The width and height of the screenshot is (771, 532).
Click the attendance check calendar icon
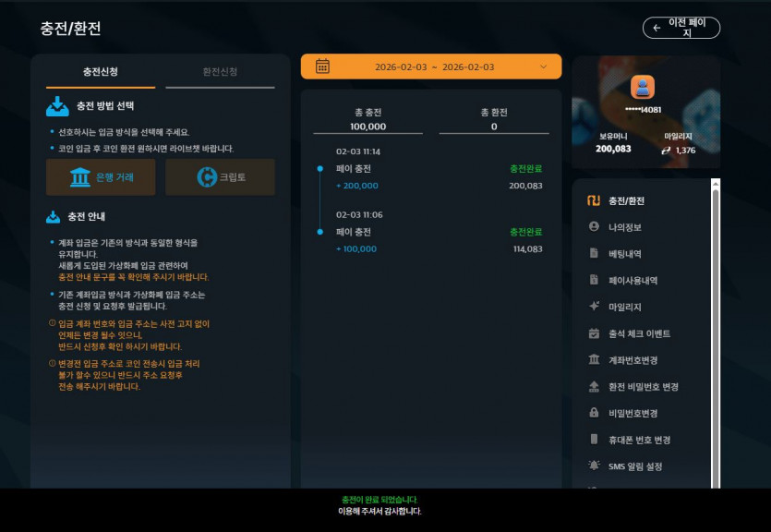(x=594, y=333)
